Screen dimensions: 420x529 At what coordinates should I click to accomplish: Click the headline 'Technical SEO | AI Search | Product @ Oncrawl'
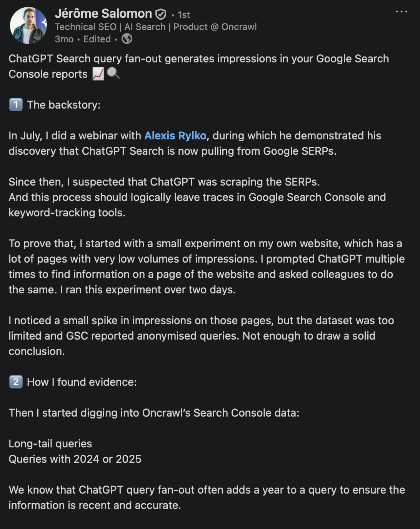tap(156, 27)
